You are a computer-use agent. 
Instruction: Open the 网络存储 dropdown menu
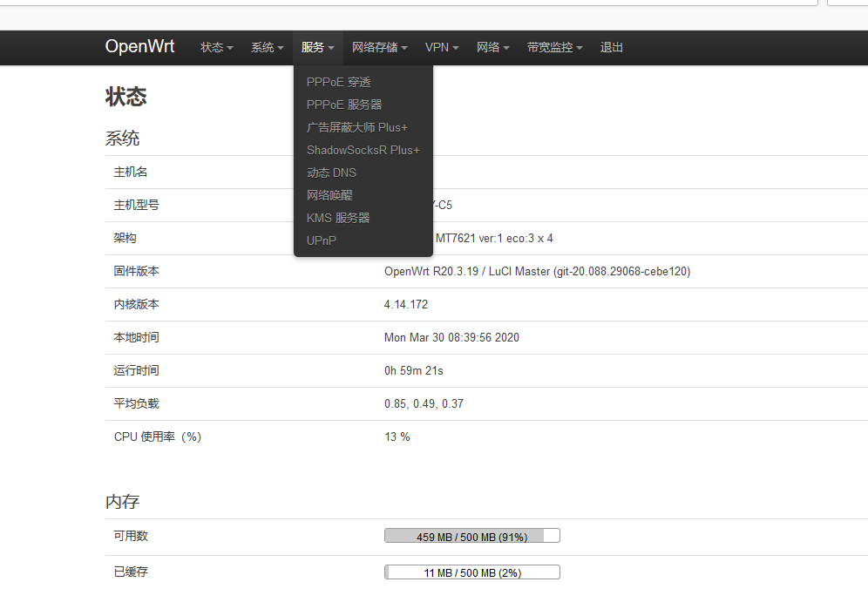pyautogui.click(x=380, y=48)
